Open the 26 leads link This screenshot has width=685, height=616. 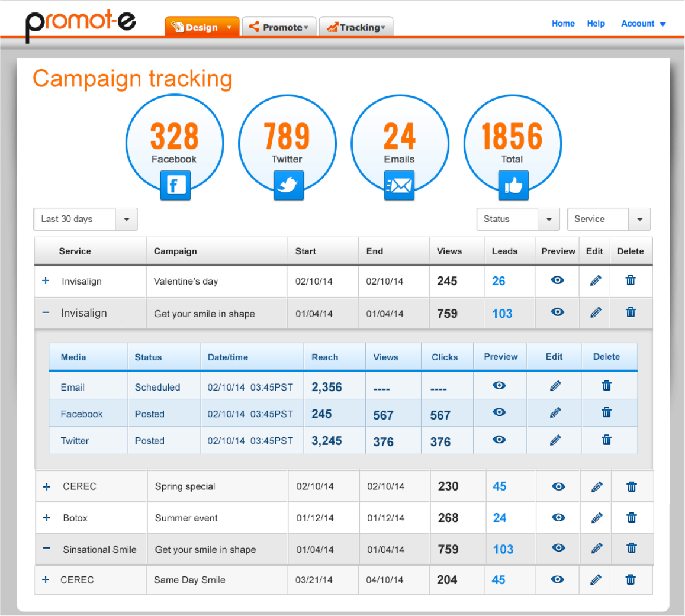point(499,281)
